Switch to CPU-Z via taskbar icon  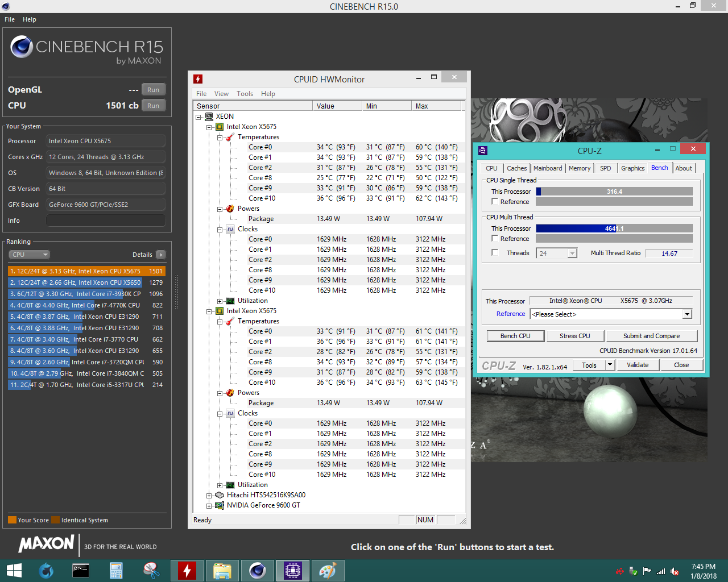click(292, 571)
